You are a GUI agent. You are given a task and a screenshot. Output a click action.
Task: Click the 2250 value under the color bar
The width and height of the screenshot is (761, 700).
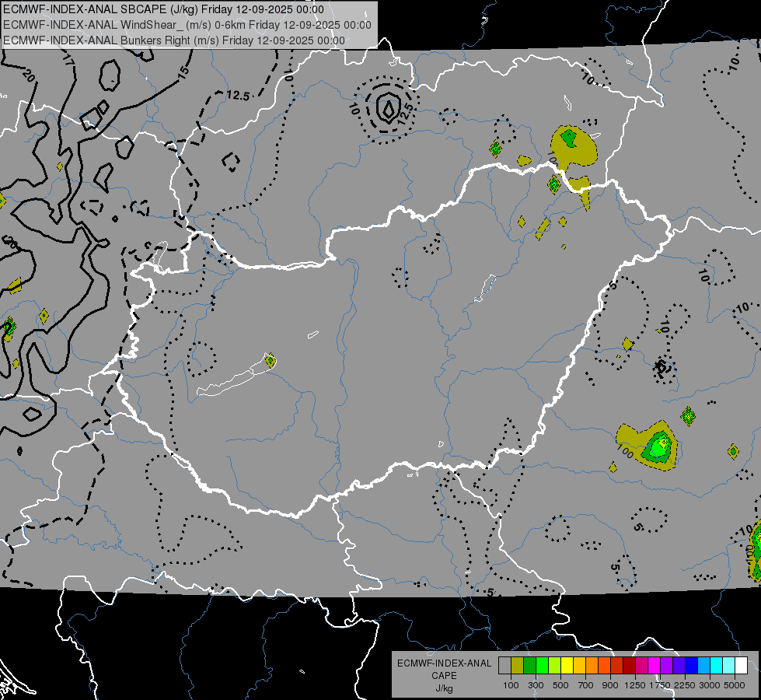(685, 685)
